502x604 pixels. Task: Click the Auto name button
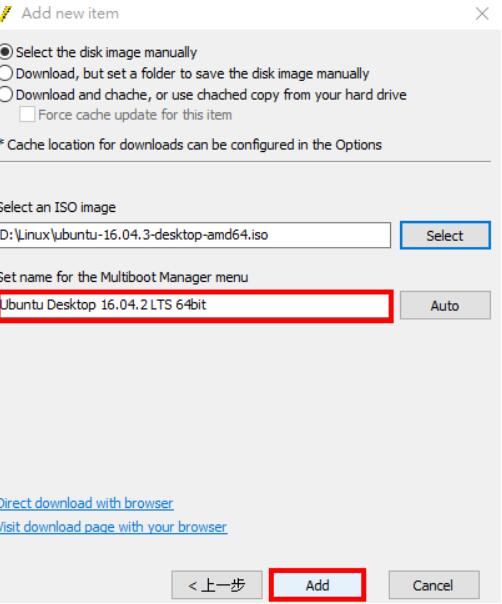pyautogui.click(x=445, y=305)
